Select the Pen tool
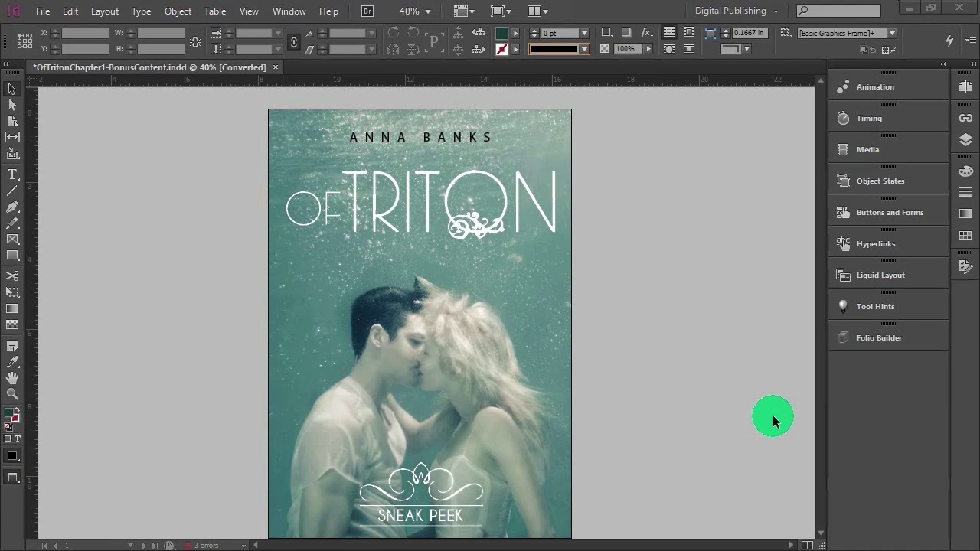 [12, 207]
